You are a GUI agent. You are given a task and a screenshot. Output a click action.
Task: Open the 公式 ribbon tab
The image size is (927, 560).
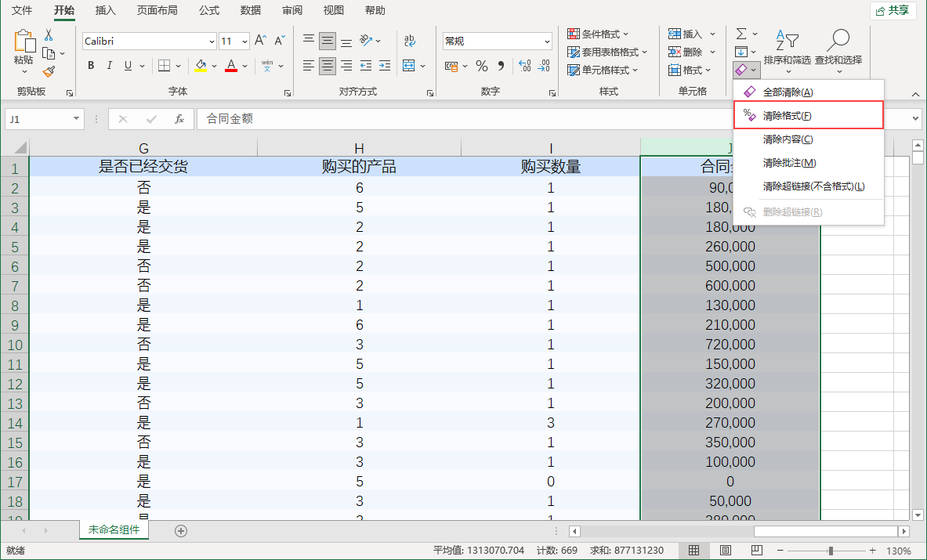209,11
